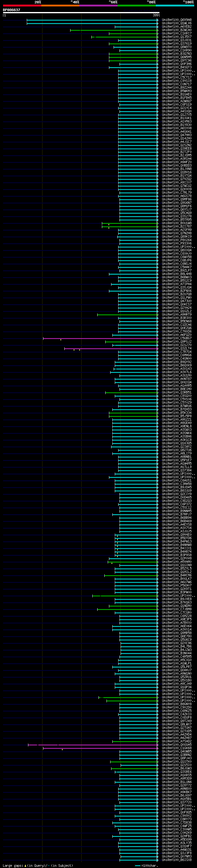Choose UniRef100_Q1GTK0 label
Viewport: 197px width, 868px height.
coord(177,761)
